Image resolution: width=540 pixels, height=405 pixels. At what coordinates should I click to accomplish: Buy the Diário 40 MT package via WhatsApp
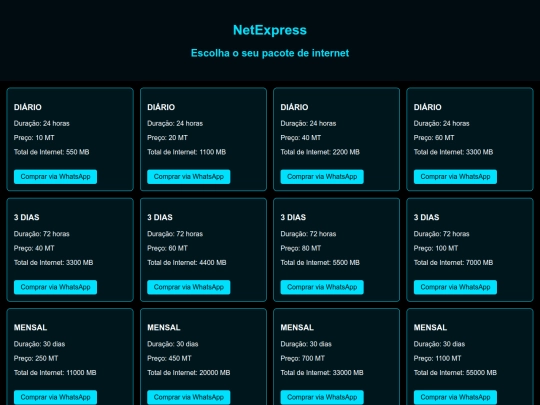[x=322, y=177]
